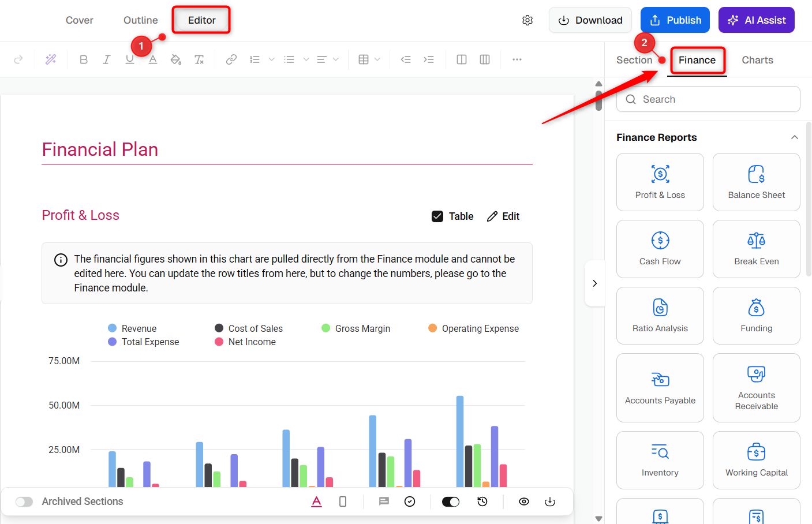
Task: Toggle Cost of Sales legend series
Action: coord(249,328)
